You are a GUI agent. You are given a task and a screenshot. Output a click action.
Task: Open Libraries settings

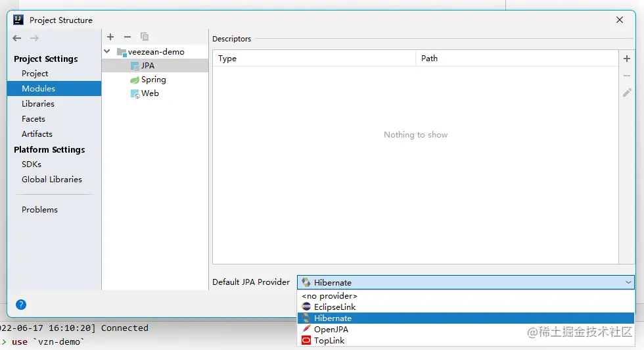38,104
